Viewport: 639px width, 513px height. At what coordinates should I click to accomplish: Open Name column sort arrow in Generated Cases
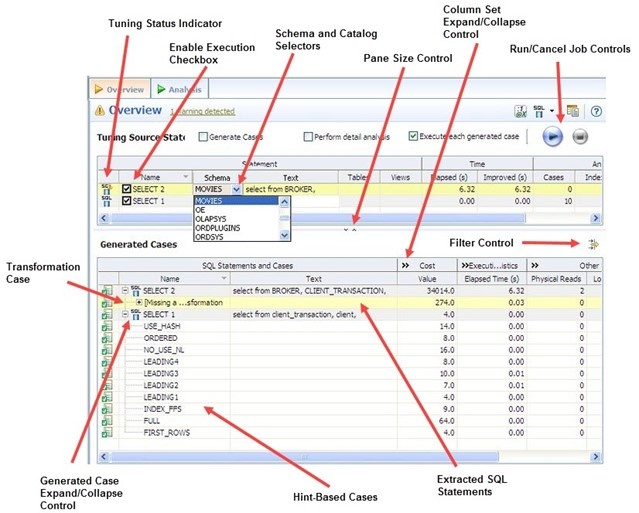(x=224, y=278)
